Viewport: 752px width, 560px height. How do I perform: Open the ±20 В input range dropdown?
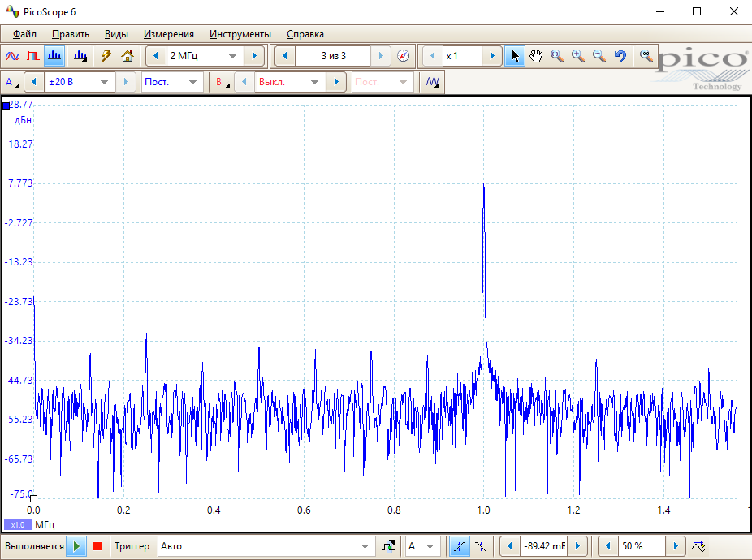[x=104, y=82]
